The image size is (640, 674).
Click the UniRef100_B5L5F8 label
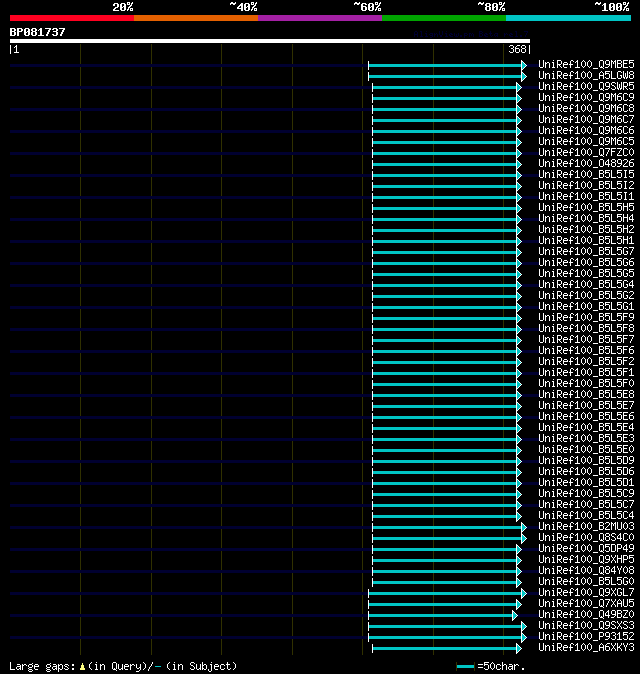[586, 328]
